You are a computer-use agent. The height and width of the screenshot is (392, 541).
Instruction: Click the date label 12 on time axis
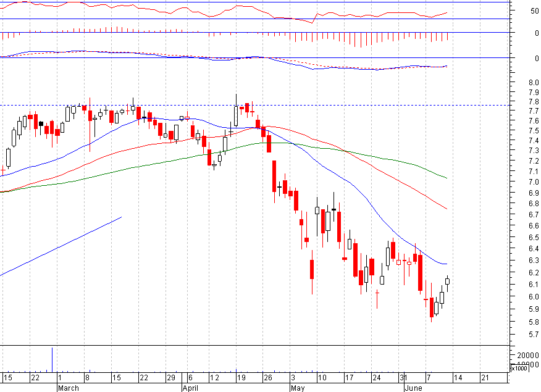(214, 378)
